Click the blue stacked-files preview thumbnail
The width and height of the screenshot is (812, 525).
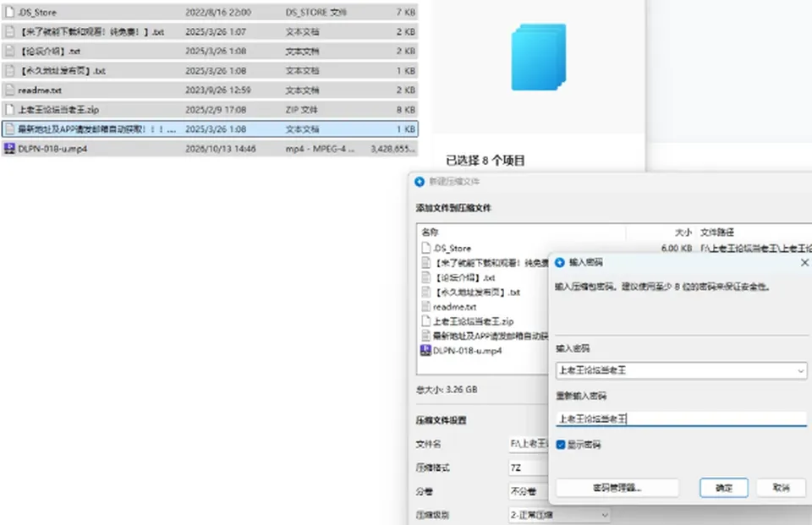(x=539, y=57)
